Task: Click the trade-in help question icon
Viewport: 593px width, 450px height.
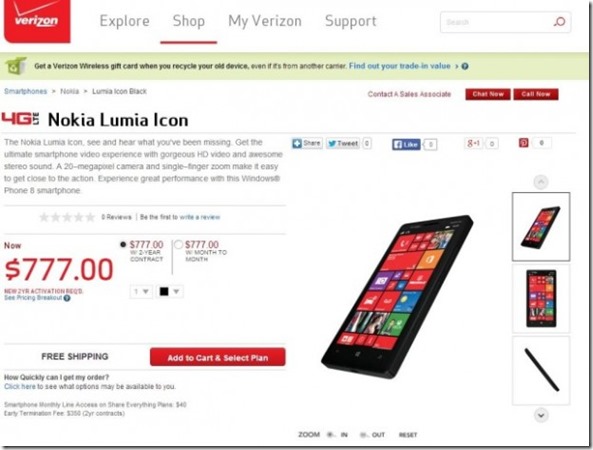Action: click(x=465, y=66)
